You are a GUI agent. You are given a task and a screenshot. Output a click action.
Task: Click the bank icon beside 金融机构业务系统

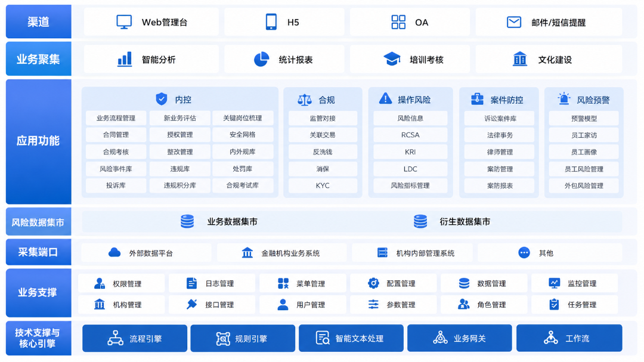247,252
